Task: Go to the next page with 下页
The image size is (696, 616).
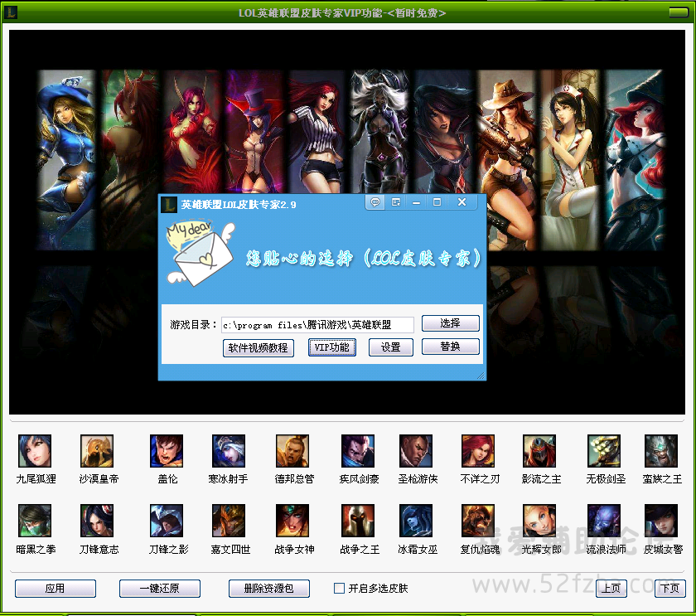Action: (669, 589)
